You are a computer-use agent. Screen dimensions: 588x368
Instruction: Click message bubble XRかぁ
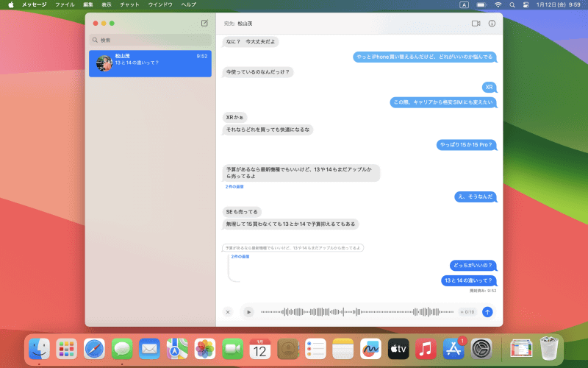click(x=234, y=118)
